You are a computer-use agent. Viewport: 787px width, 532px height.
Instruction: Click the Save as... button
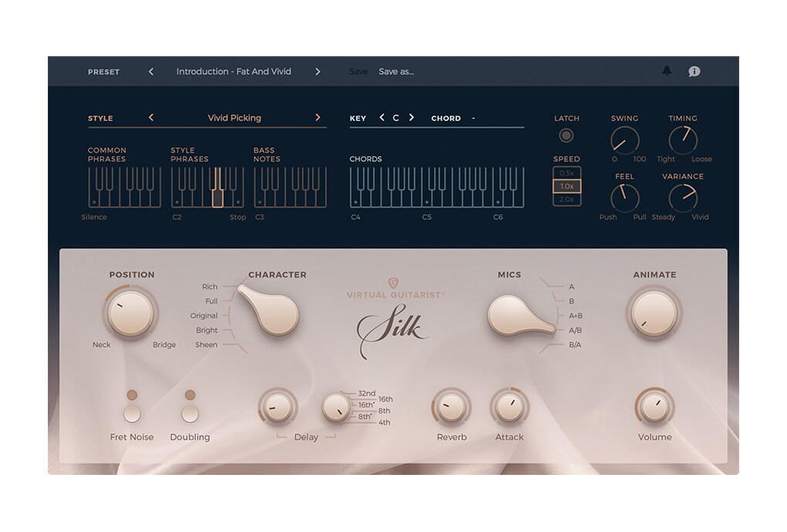coord(396,72)
